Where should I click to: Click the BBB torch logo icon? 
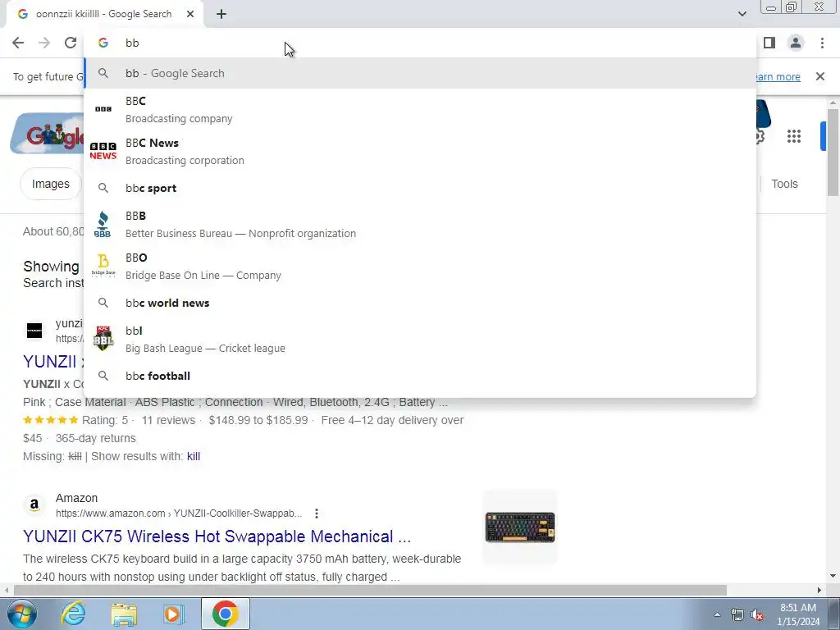click(x=103, y=224)
